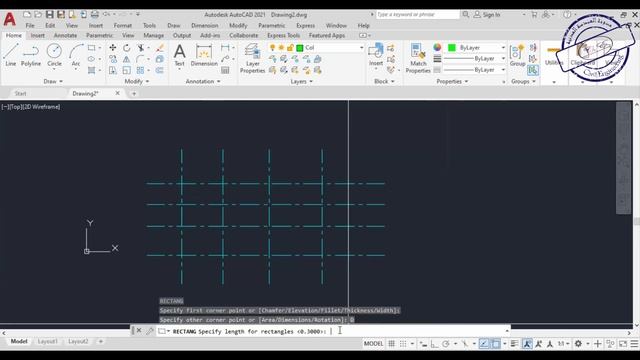Toggle lineweight display in status bar
Screen dimensions: 640x360
[x=514, y=344]
